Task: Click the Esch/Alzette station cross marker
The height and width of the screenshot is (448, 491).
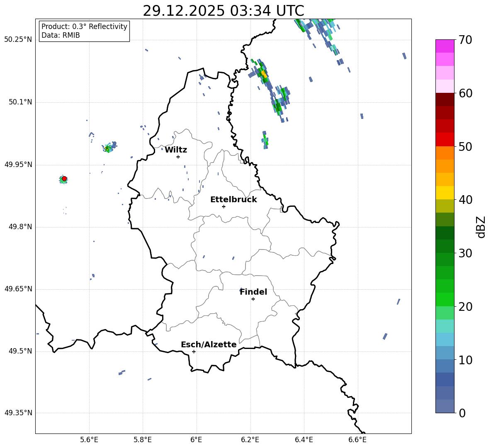Action: (194, 351)
